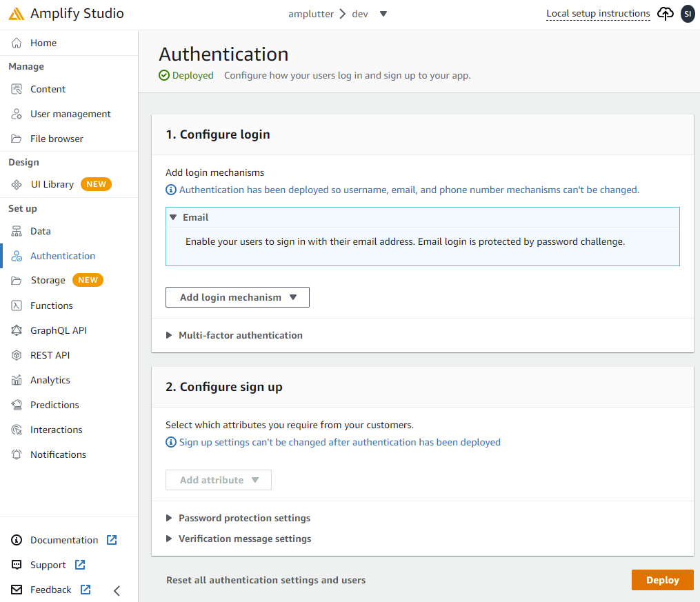Click info icon beside sign up settings notice
The height and width of the screenshot is (602, 700).
[171, 442]
